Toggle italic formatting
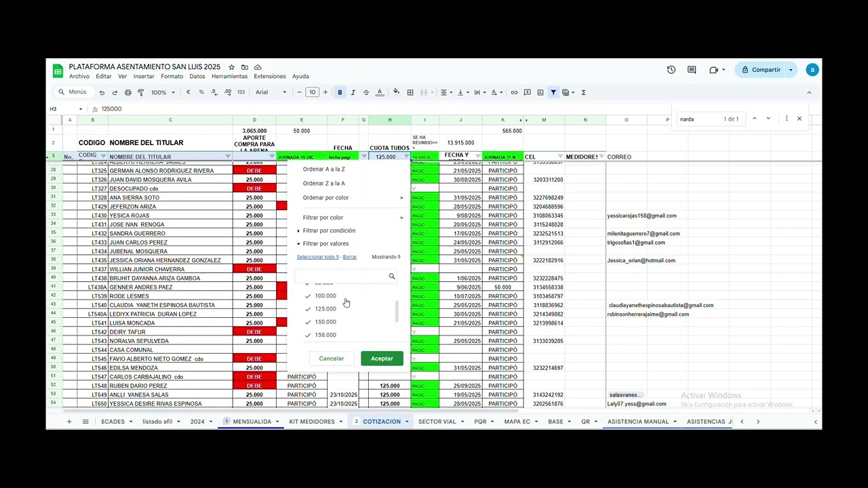 353,92
